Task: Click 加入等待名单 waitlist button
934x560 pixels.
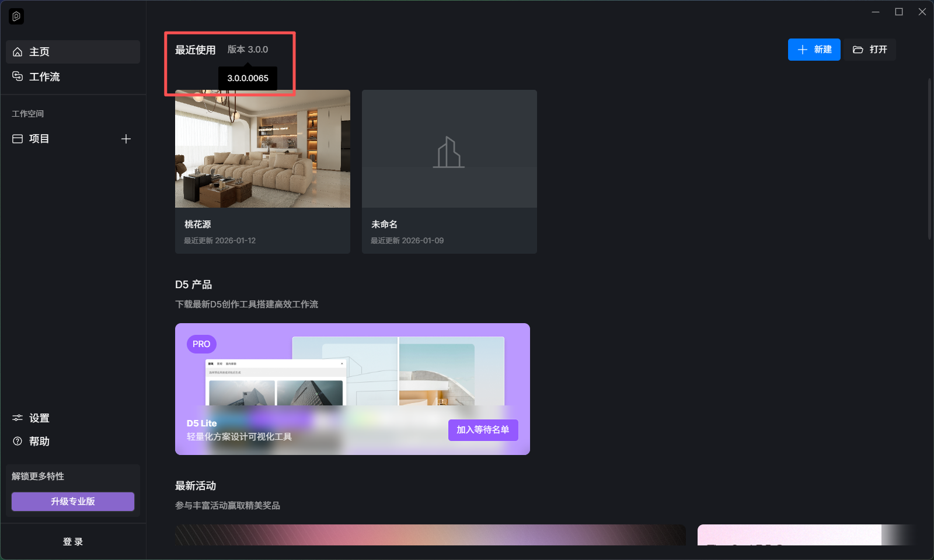Action: tap(483, 430)
